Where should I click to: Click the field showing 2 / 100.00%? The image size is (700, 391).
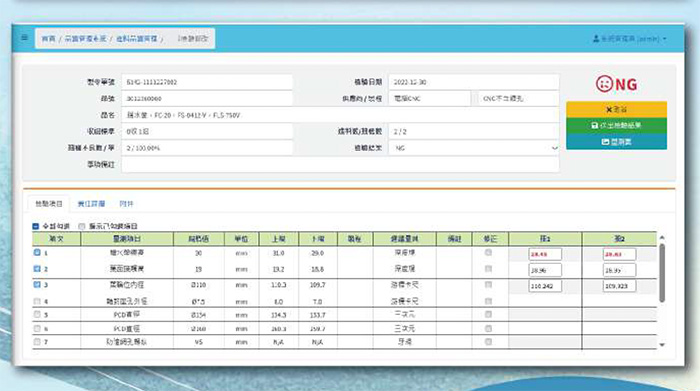(x=207, y=148)
